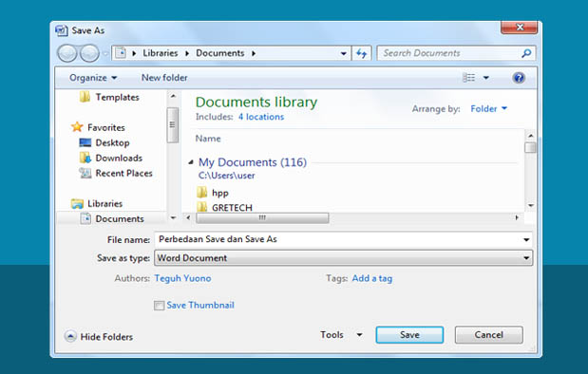
Task: Click the GRETECH folder icon
Action: coord(201,207)
